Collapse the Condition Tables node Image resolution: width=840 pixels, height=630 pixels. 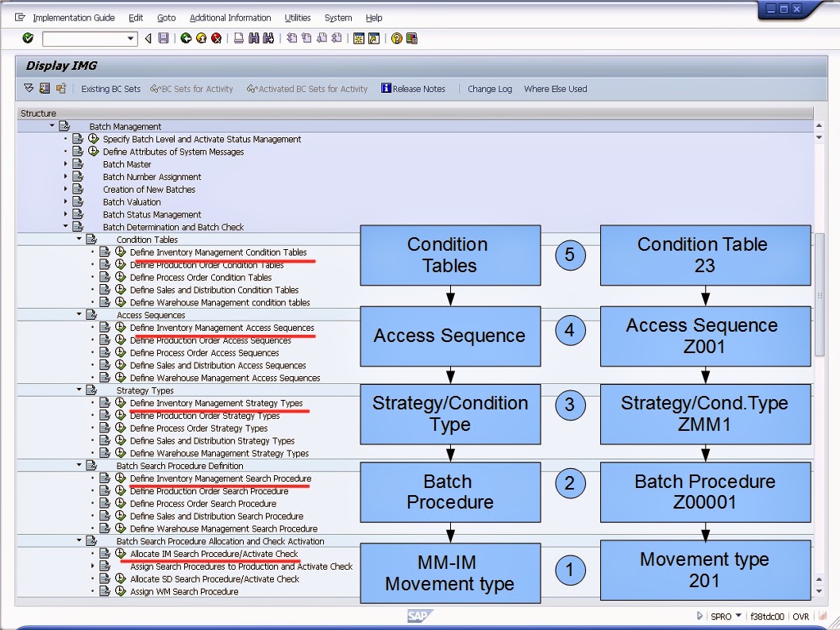[79, 239]
